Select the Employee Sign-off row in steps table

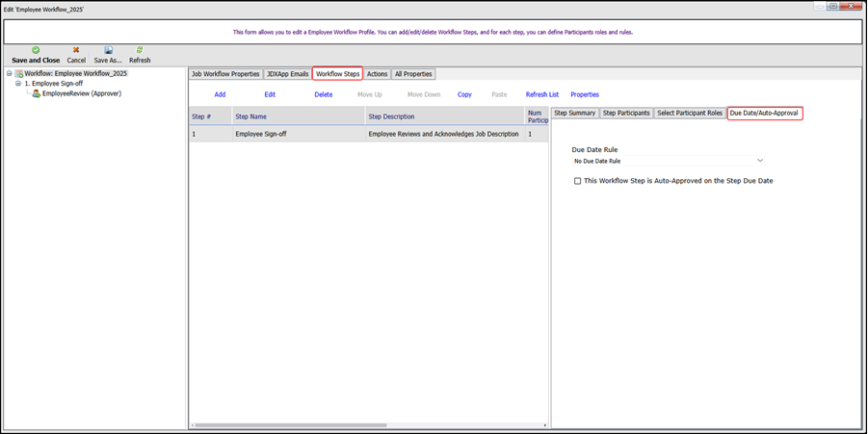299,135
